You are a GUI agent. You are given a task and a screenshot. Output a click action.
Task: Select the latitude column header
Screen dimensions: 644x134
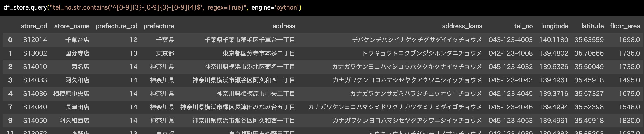click(x=593, y=26)
